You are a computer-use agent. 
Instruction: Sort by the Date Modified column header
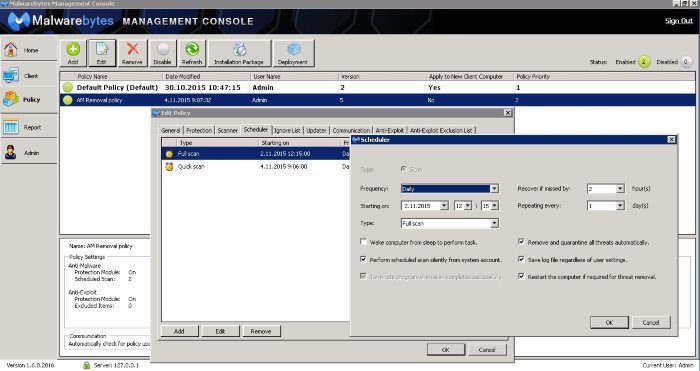point(206,76)
